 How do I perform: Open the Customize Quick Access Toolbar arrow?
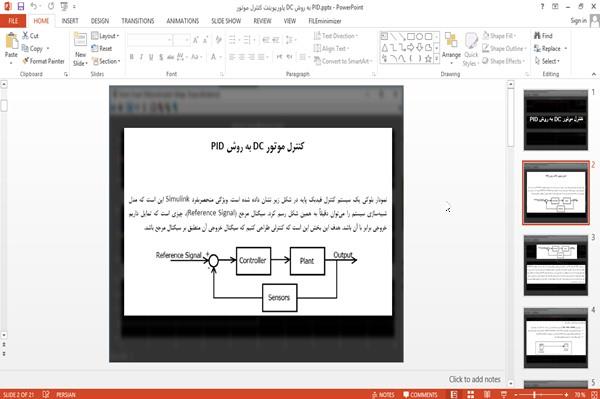[74, 7]
